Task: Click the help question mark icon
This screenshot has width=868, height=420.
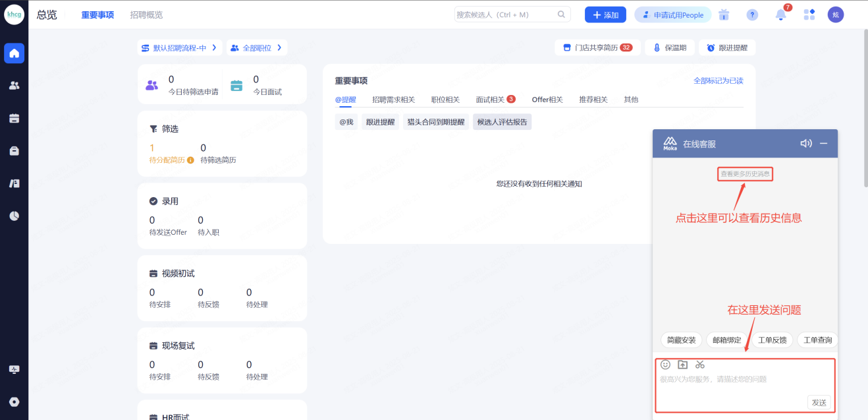Action: pos(752,15)
